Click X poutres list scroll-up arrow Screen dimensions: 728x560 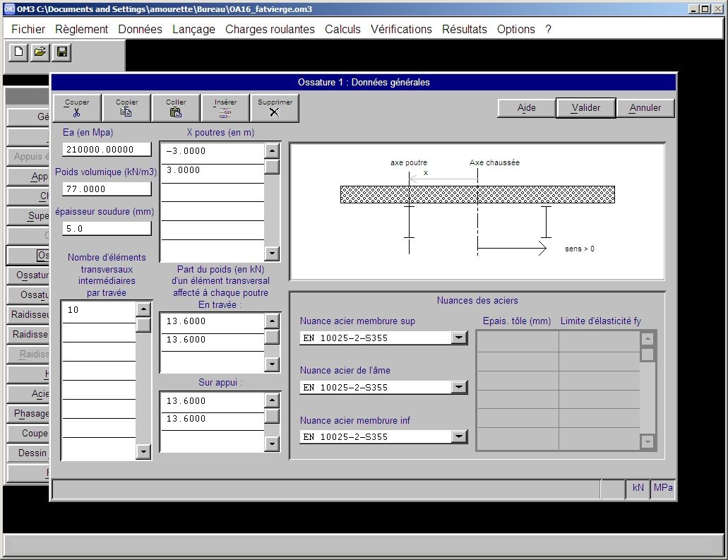point(272,151)
